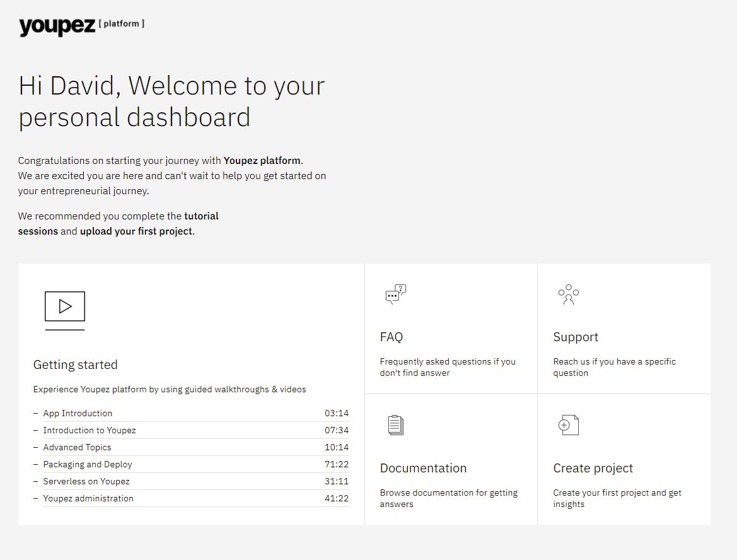The image size is (737, 560).
Task: Click the Create project document icon
Action: coord(568,424)
